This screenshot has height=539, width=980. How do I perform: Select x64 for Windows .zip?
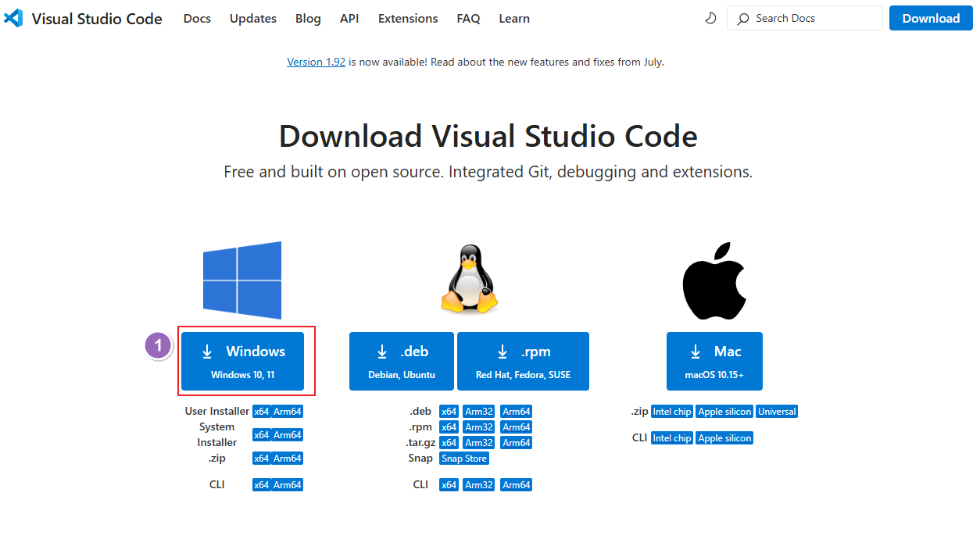(261, 459)
